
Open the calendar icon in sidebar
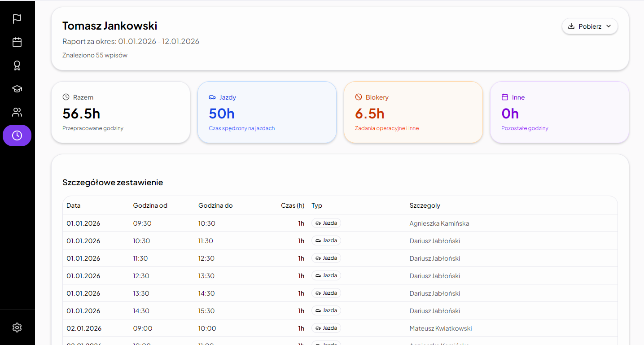coord(17,42)
